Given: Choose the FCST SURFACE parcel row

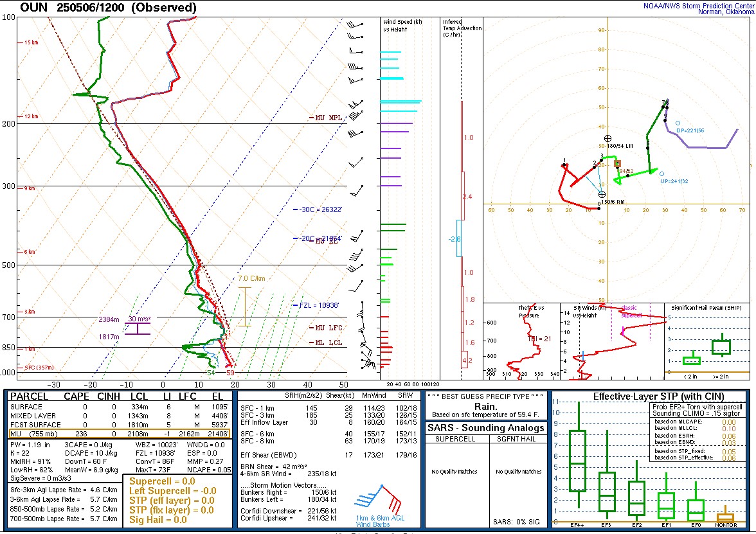Looking at the screenshot, I should [119, 425].
